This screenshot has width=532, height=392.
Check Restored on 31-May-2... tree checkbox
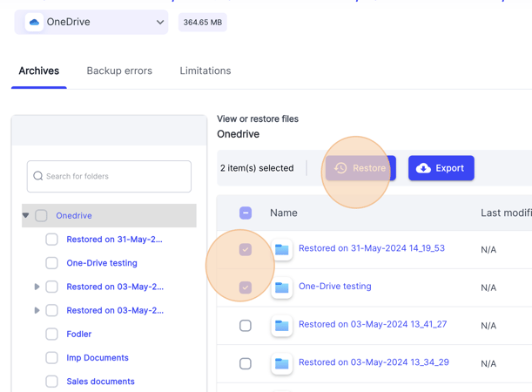click(x=51, y=240)
